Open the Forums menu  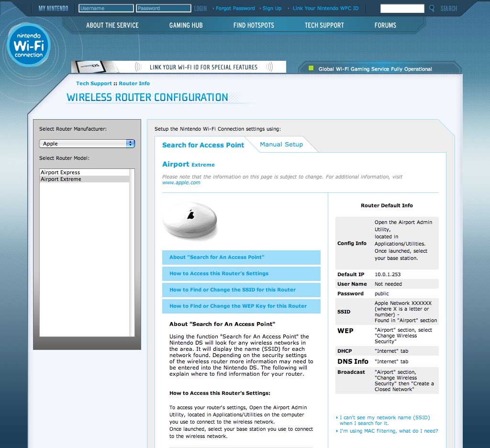tap(385, 25)
